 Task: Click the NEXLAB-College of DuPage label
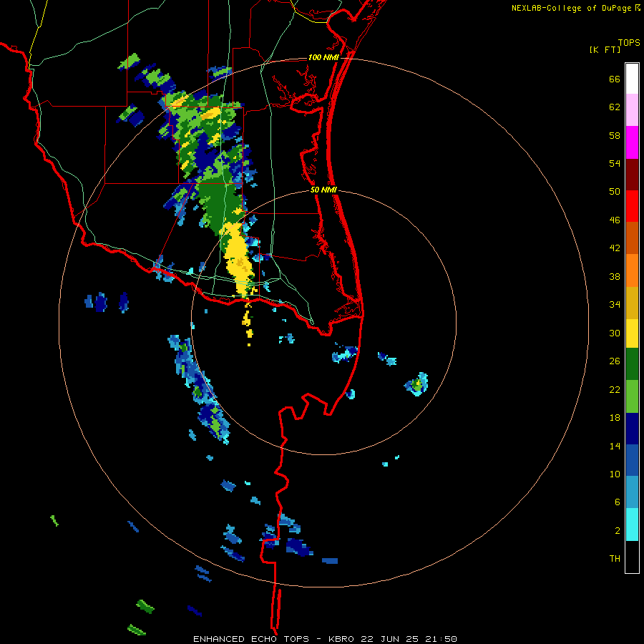point(571,8)
